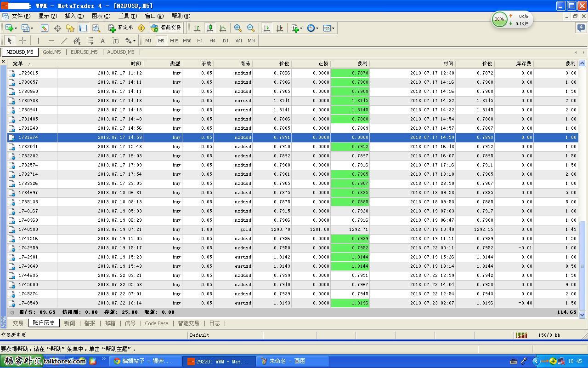This screenshot has width=588, height=368.
Task: Select the trendline drawing tool
Action: 64,40
